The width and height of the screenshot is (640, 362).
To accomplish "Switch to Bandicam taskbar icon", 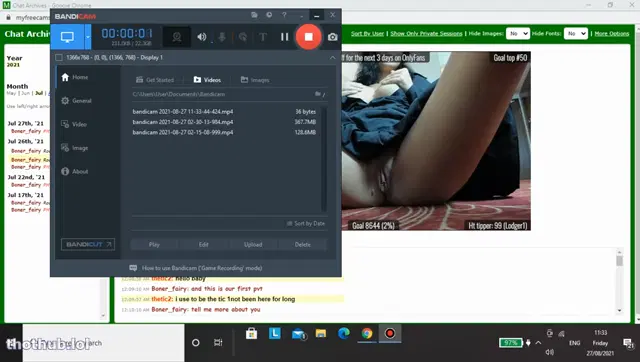I will click(390, 333).
